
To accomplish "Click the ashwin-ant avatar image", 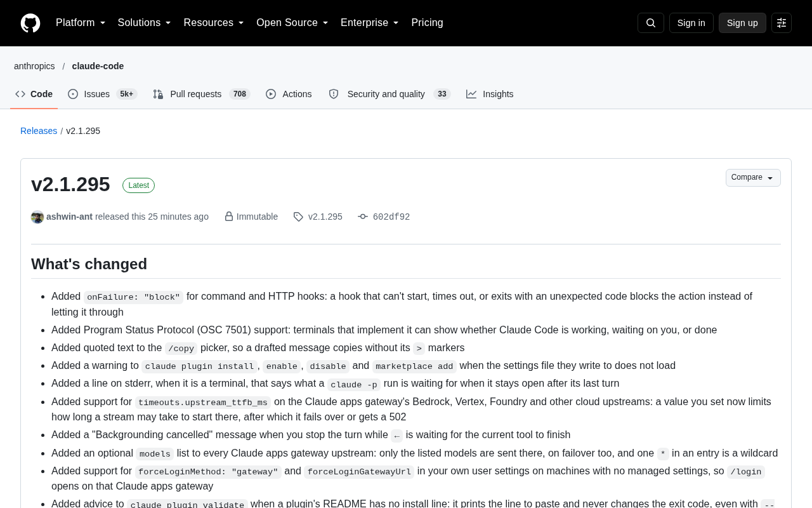I will pos(37,217).
